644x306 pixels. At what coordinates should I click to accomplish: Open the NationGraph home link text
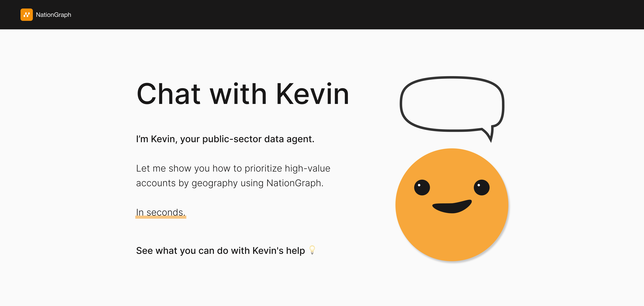54,15
